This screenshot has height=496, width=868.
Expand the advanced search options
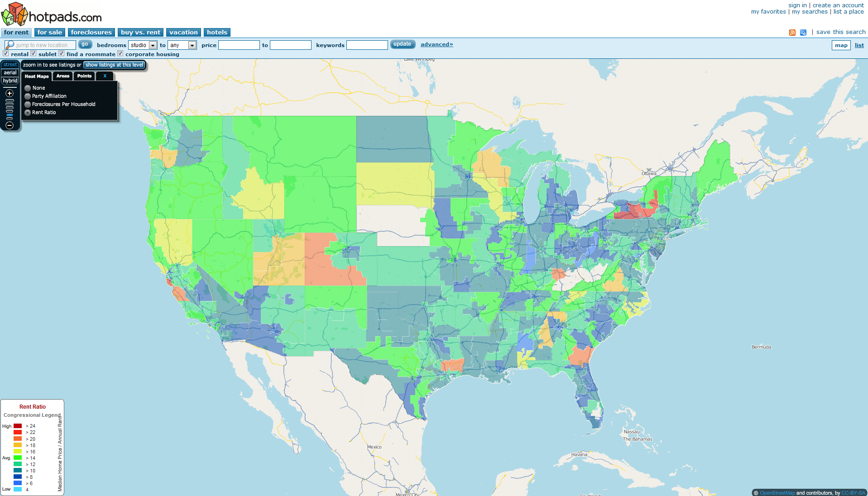(x=436, y=44)
